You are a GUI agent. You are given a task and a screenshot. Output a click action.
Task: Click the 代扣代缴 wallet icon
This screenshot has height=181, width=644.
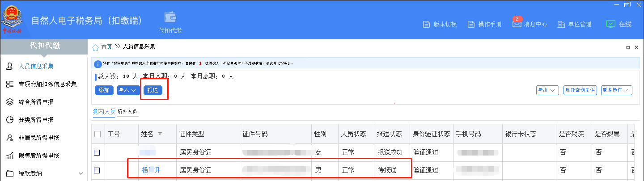pyautogui.click(x=170, y=17)
